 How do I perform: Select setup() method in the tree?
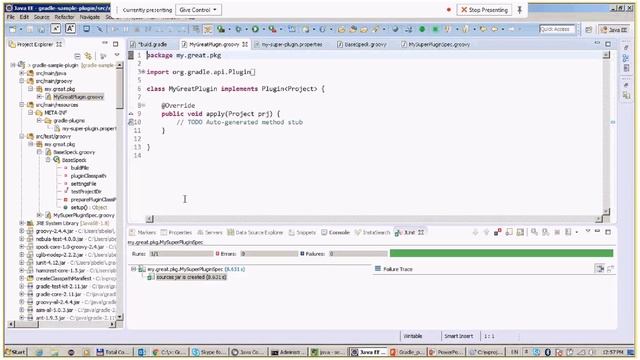pyautogui.click(x=85, y=207)
